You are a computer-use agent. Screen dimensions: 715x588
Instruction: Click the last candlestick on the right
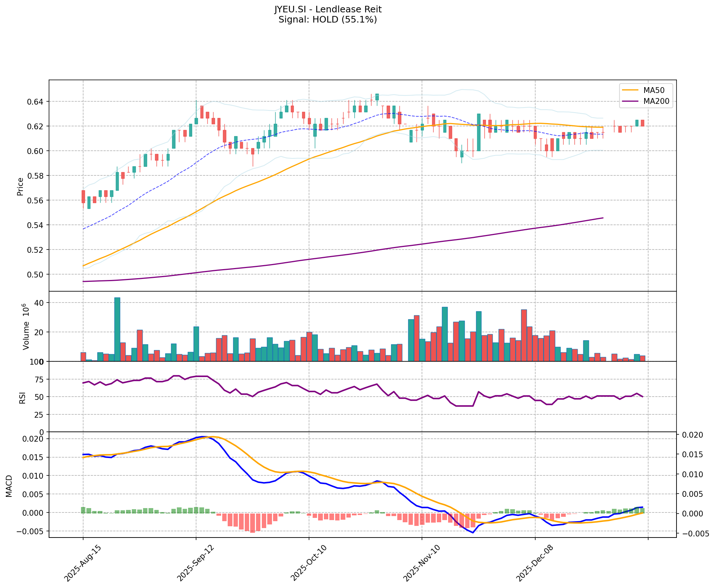642,123
